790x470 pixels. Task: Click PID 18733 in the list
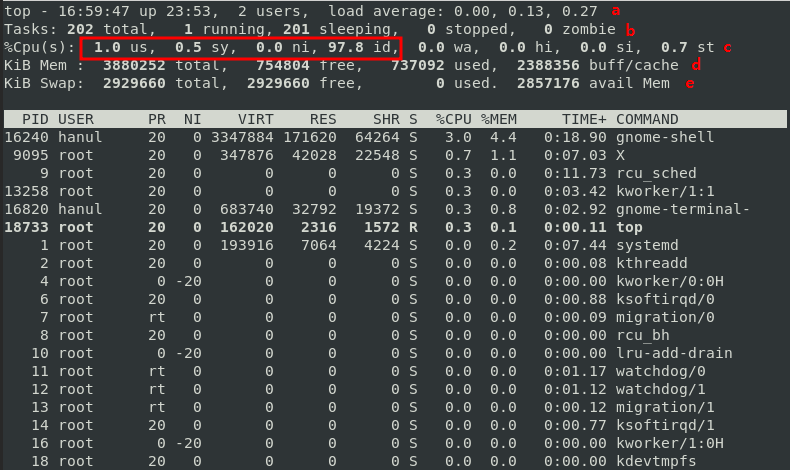point(26,227)
